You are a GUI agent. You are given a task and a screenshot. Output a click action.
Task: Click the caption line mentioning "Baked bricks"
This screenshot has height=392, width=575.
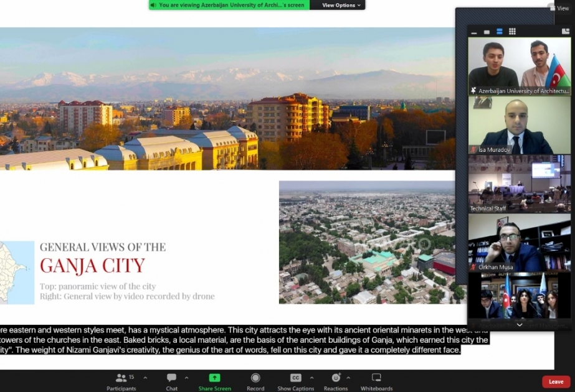(244, 340)
